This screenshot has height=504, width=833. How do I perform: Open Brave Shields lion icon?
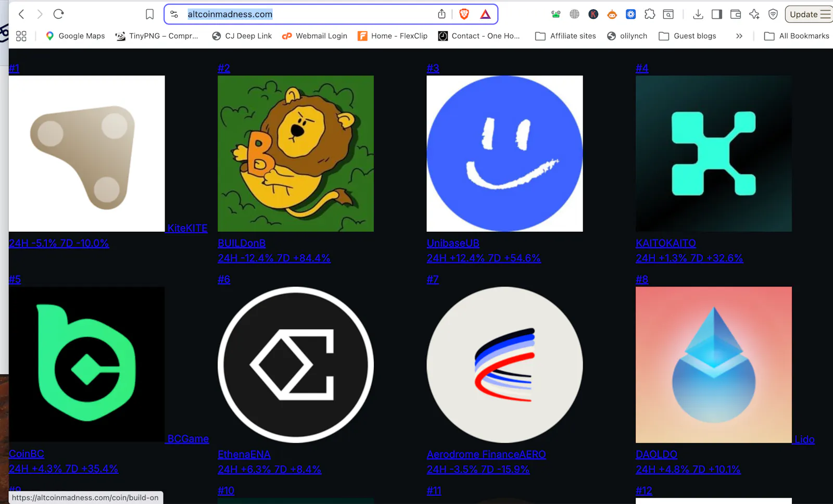(464, 14)
